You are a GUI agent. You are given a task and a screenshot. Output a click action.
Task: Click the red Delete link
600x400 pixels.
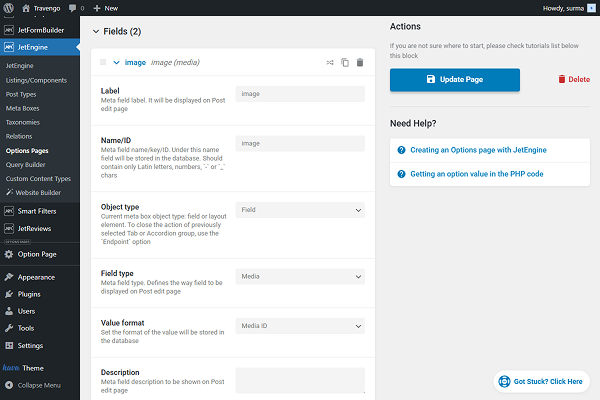[x=574, y=79]
